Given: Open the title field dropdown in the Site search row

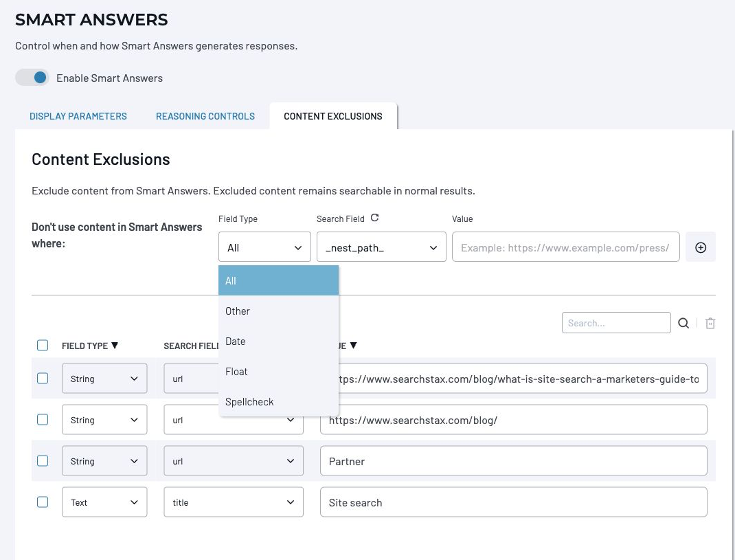Looking at the screenshot, I should (x=234, y=502).
